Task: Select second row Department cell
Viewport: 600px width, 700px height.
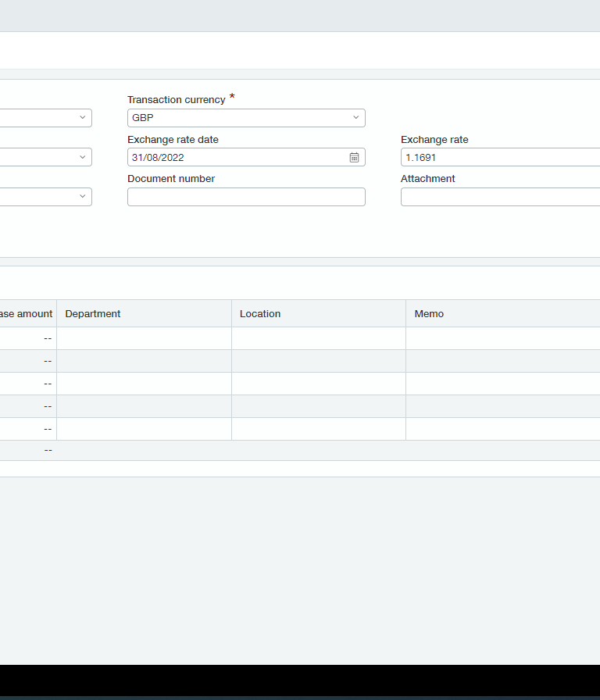Action: pos(145,361)
